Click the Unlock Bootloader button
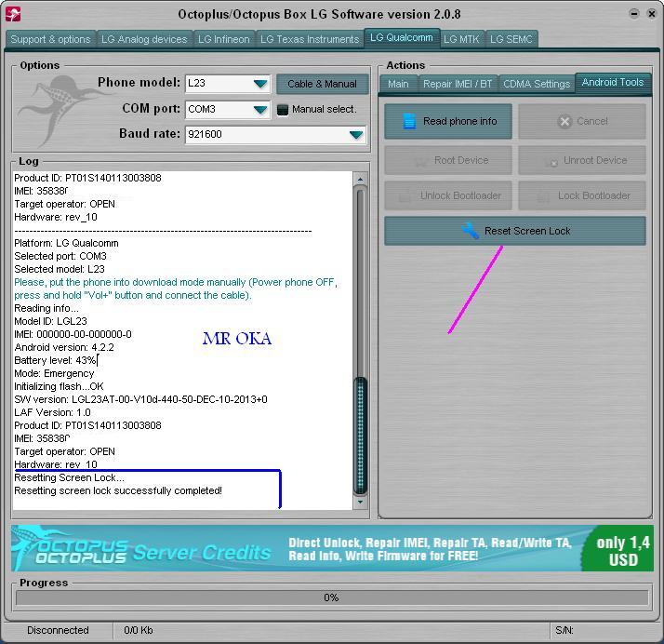The height and width of the screenshot is (644, 664). (x=448, y=195)
